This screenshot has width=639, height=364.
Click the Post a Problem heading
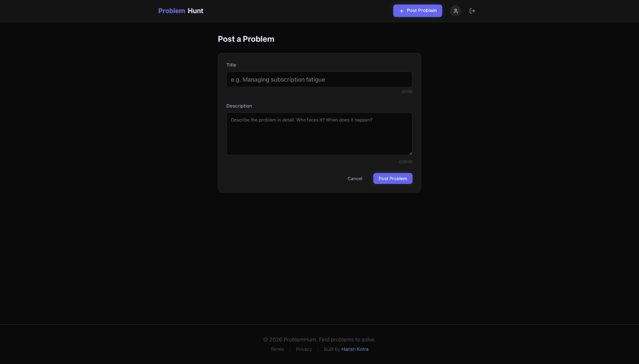(x=246, y=39)
